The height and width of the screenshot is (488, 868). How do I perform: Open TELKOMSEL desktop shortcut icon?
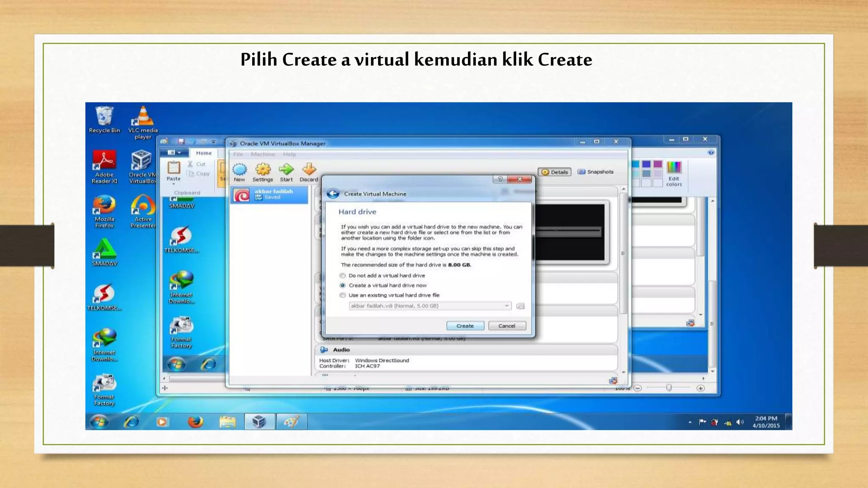click(x=104, y=297)
